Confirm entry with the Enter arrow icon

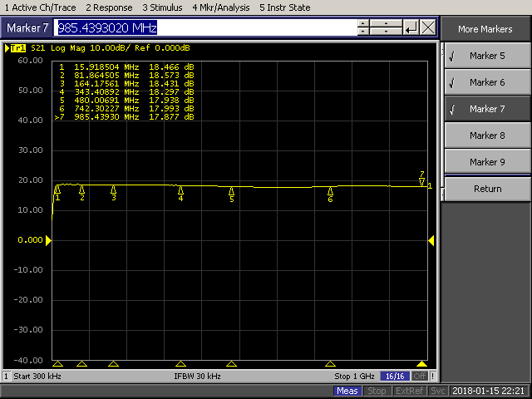pyautogui.click(x=411, y=27)
